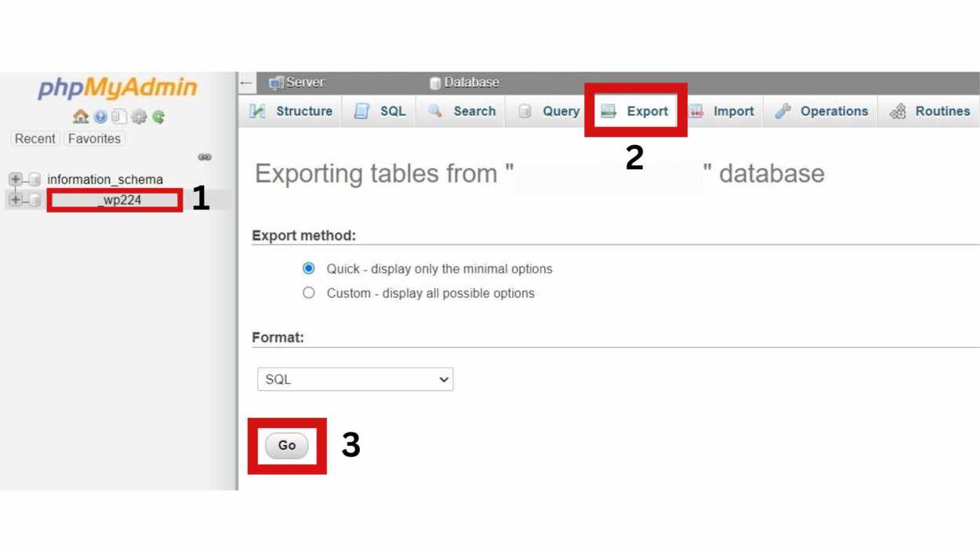
Task: Select the Custom export method radio
Action: [x=309, y=292]
